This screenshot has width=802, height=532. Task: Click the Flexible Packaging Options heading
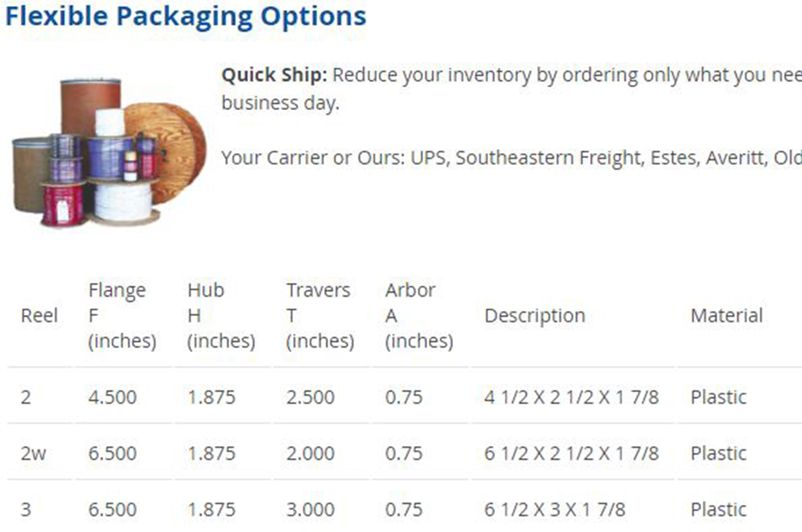pos(186,17)
